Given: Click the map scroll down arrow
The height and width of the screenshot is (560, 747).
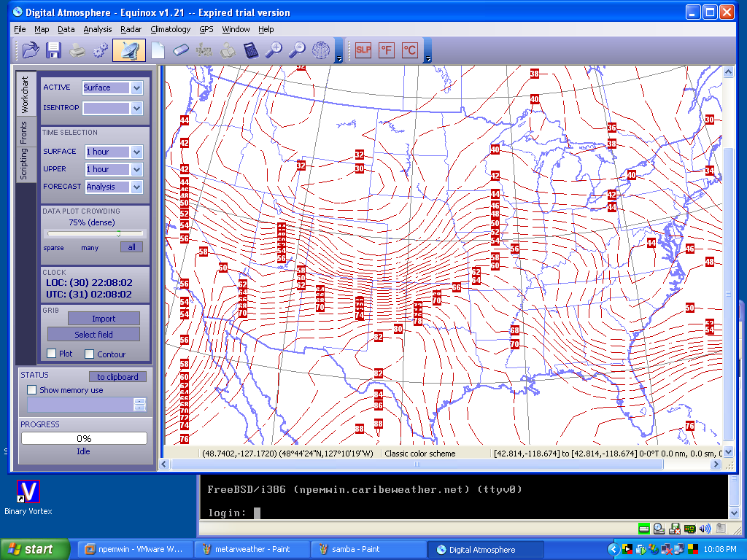Looking at the screenshot, I should click(728, 451).
